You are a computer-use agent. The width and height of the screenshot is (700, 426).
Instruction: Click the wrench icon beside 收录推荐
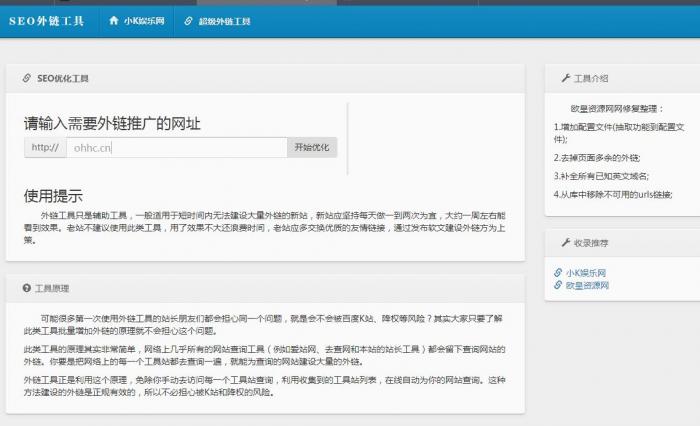564,243
